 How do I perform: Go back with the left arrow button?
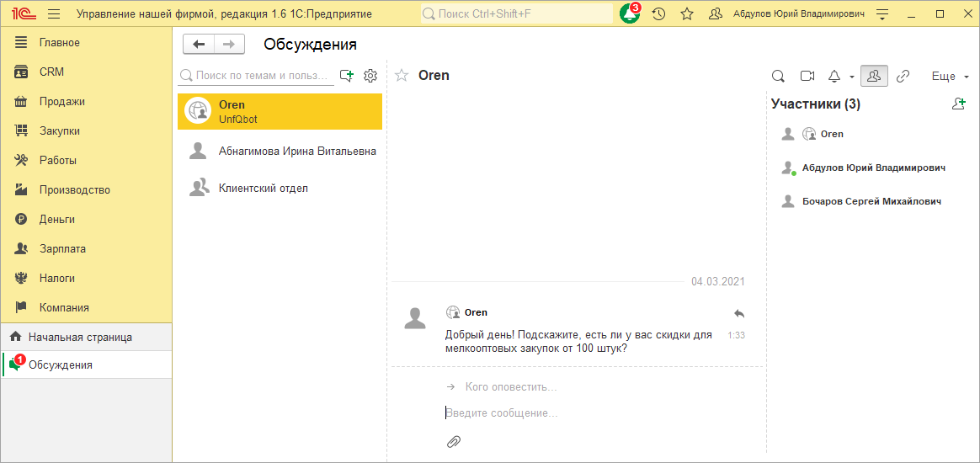click(x=199, y=44)
